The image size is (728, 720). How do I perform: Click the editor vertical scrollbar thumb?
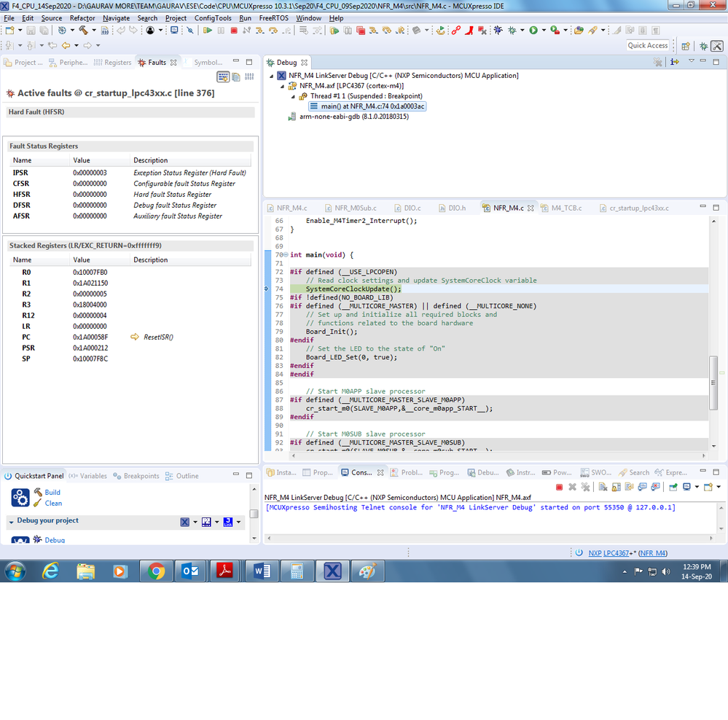pyautogui.click(x=713, y=383)
